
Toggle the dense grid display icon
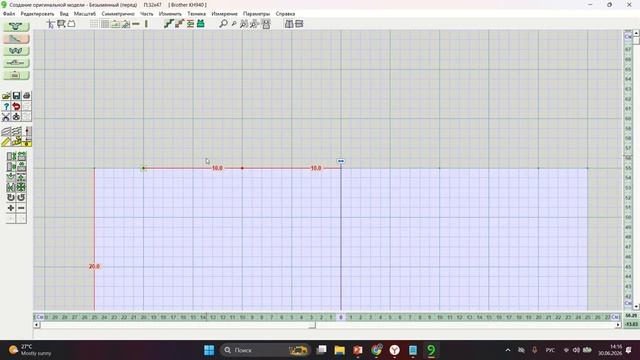pos(105,24)
